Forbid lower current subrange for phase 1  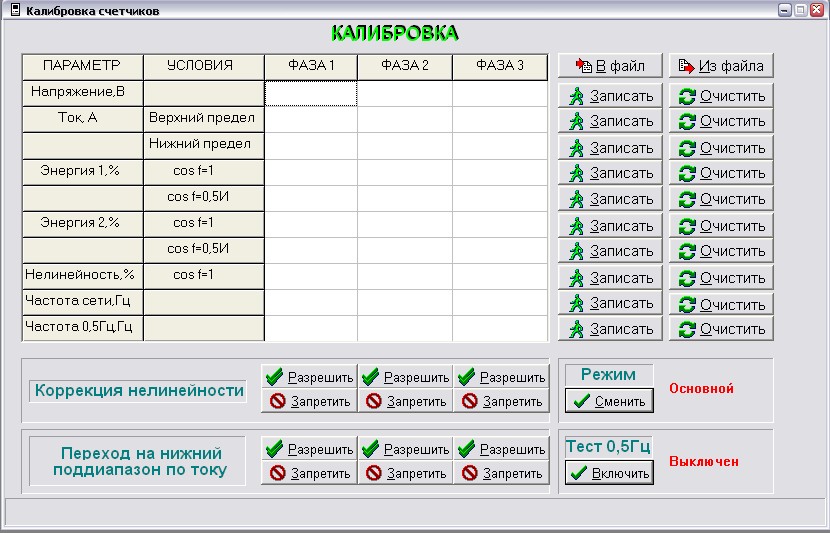tap(308, 474)
